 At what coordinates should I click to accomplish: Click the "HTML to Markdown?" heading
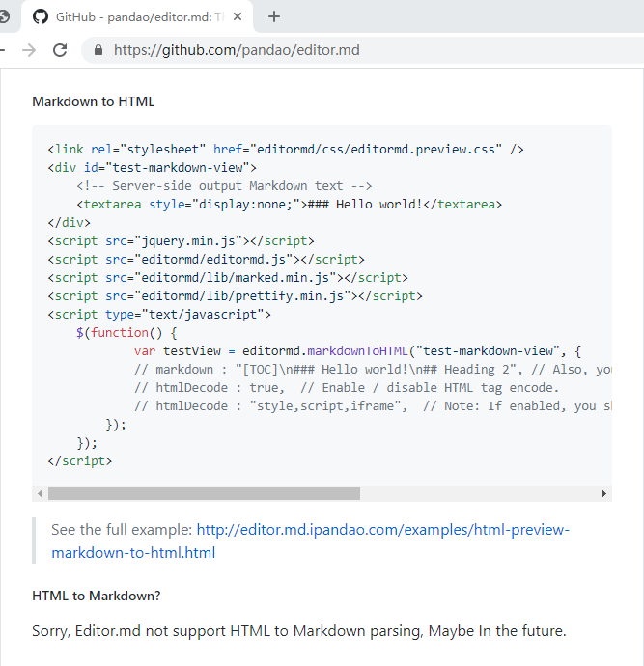(x=97, y=596)
